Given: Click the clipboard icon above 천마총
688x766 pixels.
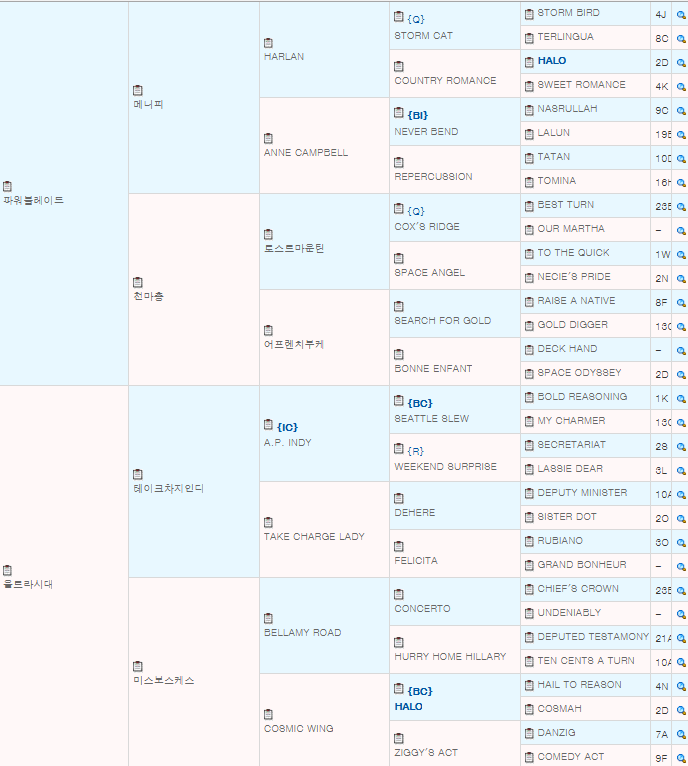Looking at the screenshot, I should 138,282.
